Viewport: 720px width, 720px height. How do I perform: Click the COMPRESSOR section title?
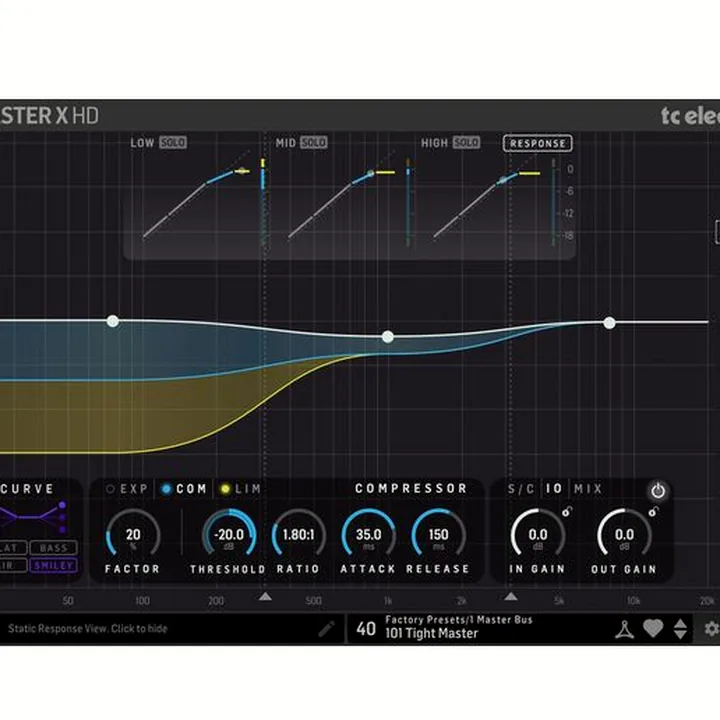click(x=411, y=489)
